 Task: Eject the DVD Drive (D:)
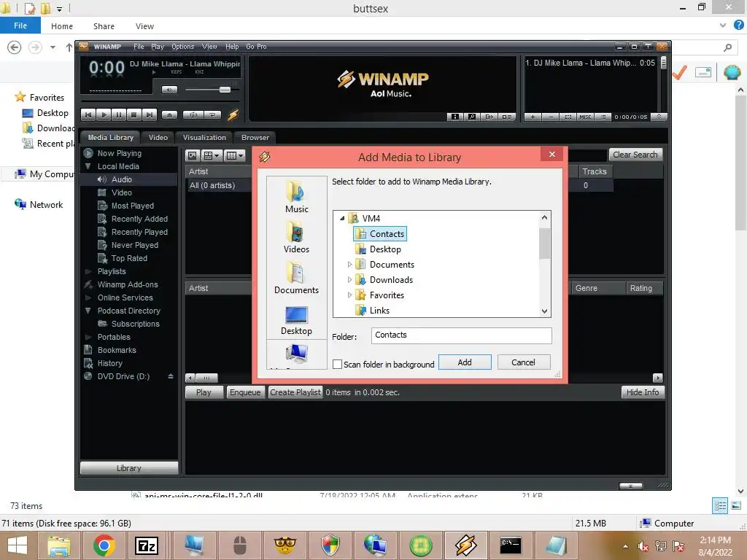[x=171, y=376]
